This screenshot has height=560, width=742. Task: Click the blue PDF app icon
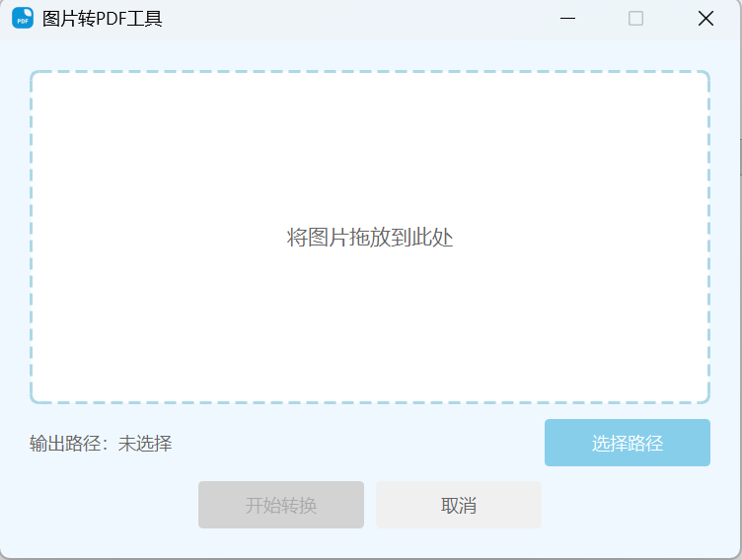click(23, 18)
